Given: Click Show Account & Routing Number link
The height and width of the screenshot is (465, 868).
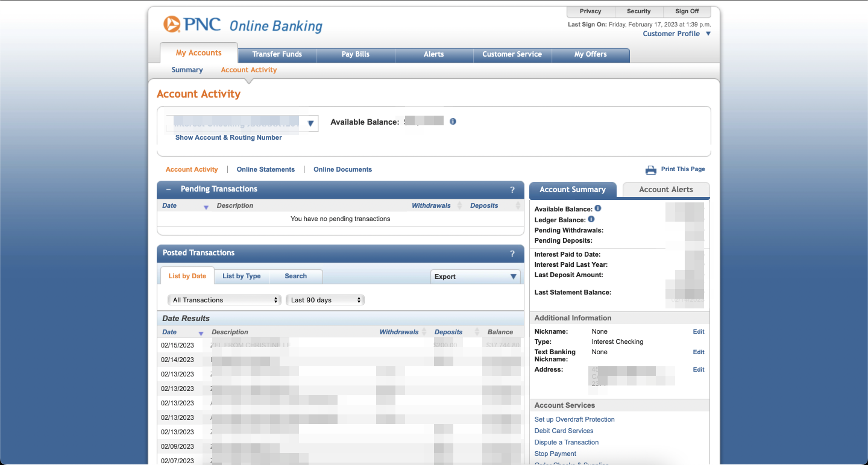Looking at the screenshot, I should click(x=228, y=137).
